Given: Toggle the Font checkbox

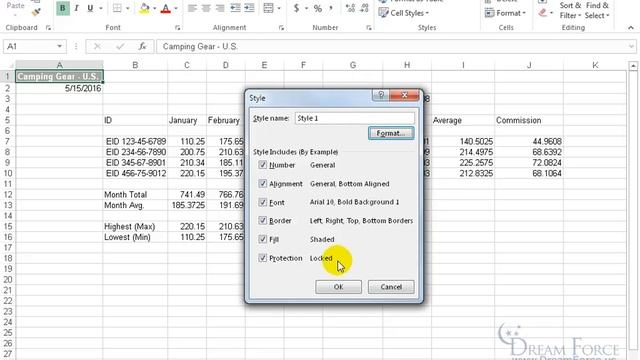Looking at the screenshot, I should click(262, 202).
